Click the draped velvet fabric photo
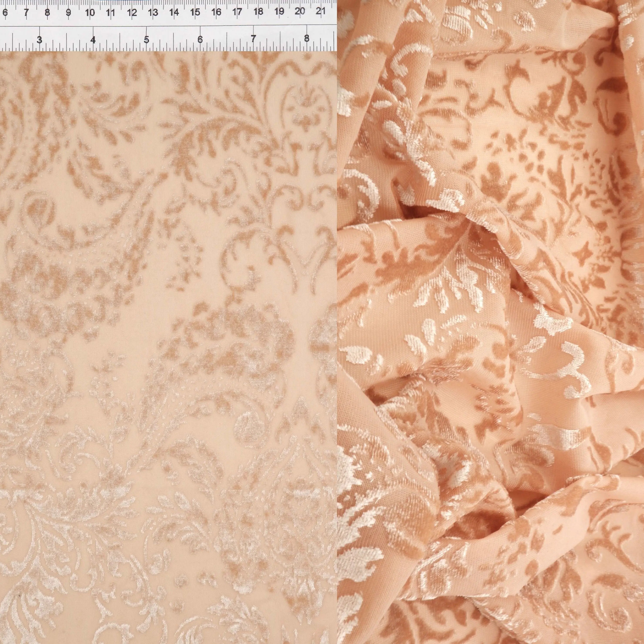The height and width of the screenshot is (644, 644). tap(491, 322)
